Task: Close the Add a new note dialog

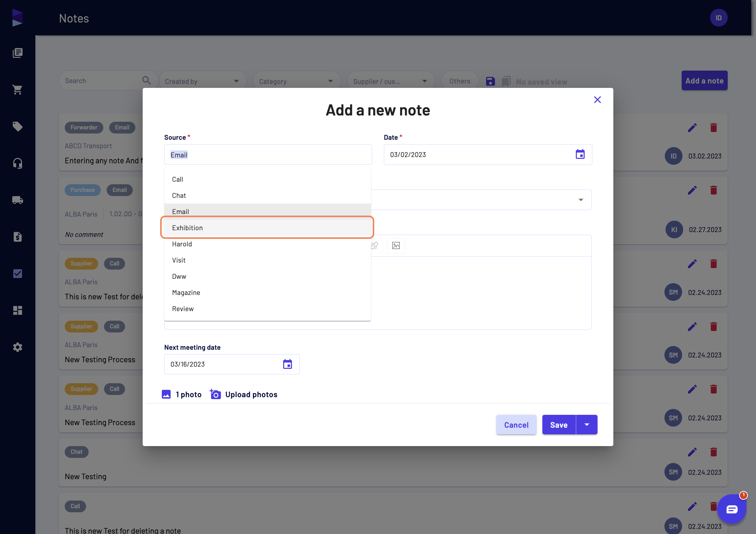Action: click(x=598, y=100)
